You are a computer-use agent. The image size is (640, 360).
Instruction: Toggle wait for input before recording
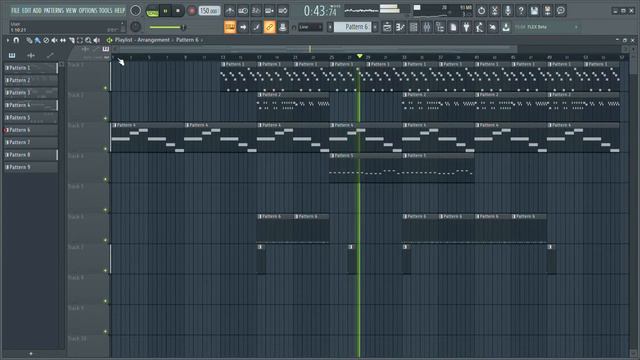click(x=243, y=11)
